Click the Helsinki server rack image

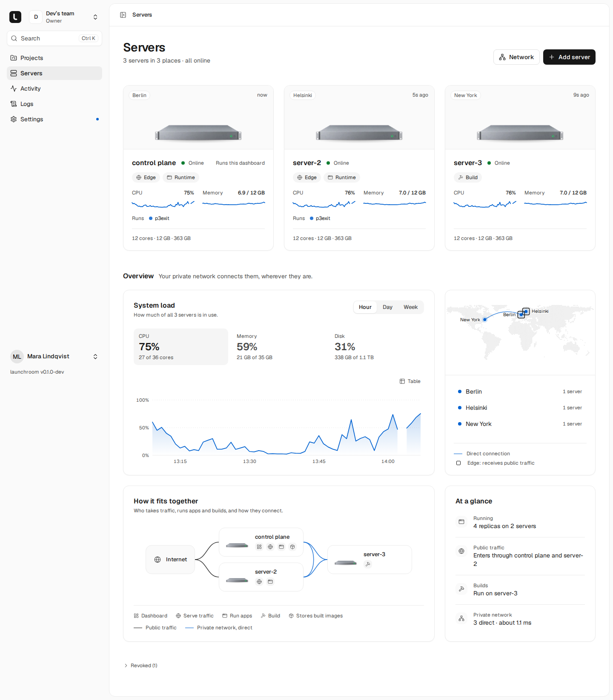point(359,133)
